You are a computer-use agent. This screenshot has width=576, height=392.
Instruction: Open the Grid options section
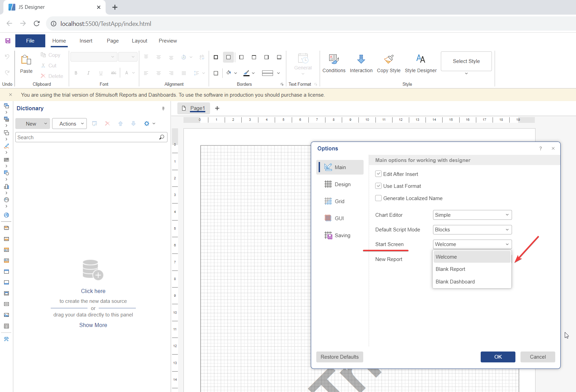340,201
